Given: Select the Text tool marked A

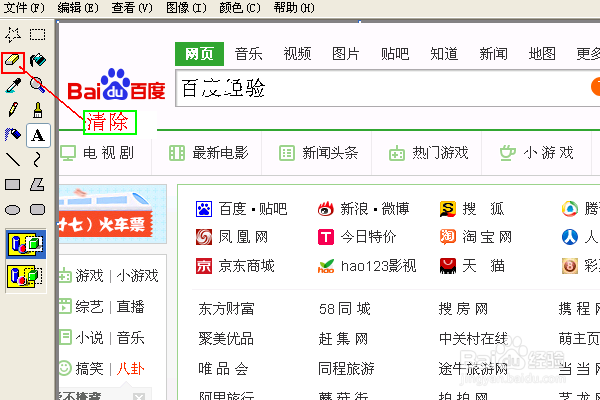Looking at the screenshot, I should [x=38, y=135].
